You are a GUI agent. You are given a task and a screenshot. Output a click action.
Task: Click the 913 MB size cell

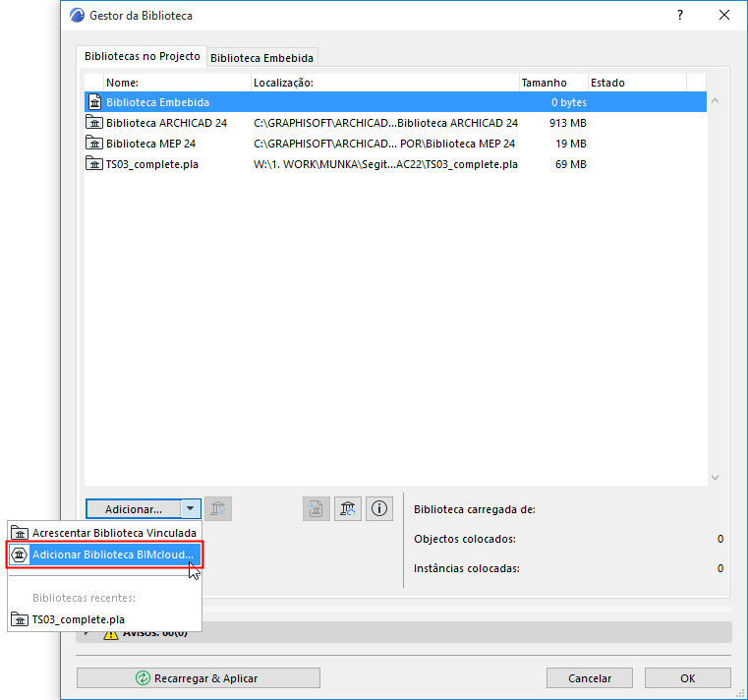(x=568, y=123)
